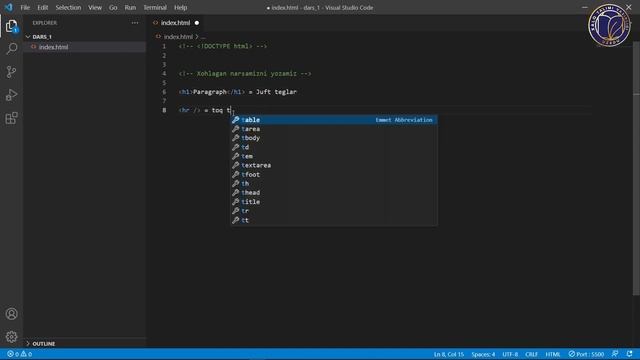Choose 'tem' suggestion

coord(334,156)
